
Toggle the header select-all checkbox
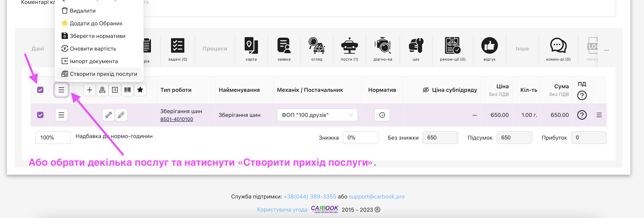point(40,90)
